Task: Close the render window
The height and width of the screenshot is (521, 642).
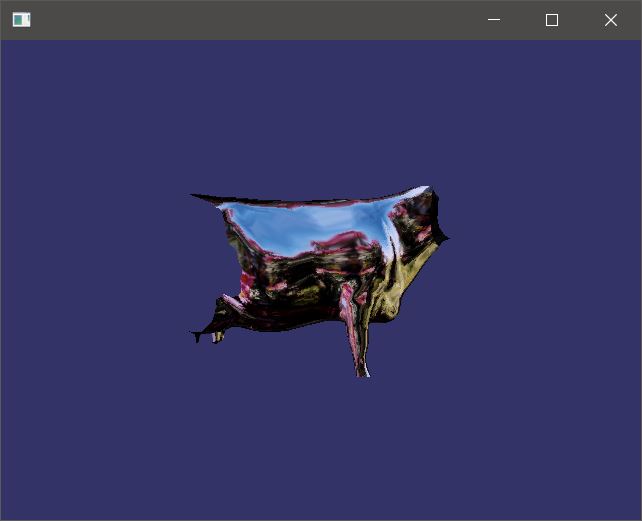Action: tap(610, 20)
